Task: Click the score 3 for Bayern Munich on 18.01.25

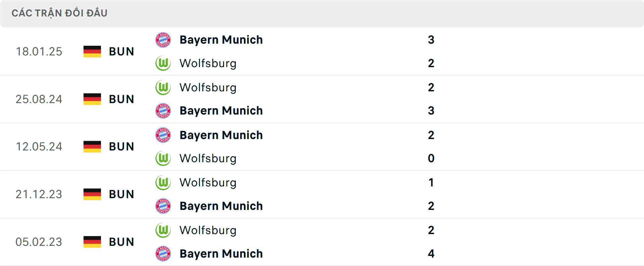Action: point(431,39)
